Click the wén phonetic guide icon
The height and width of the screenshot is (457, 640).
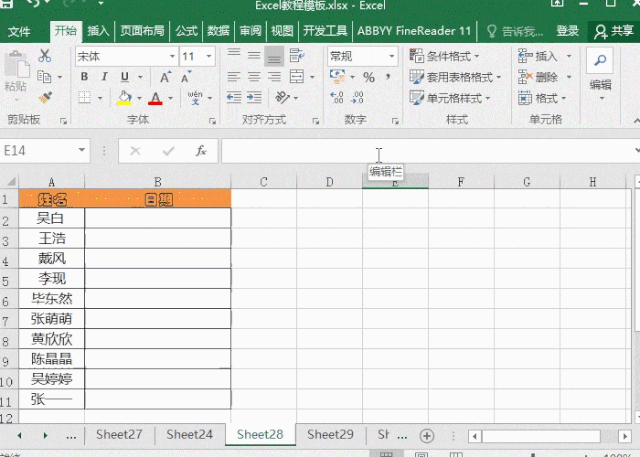195,98
